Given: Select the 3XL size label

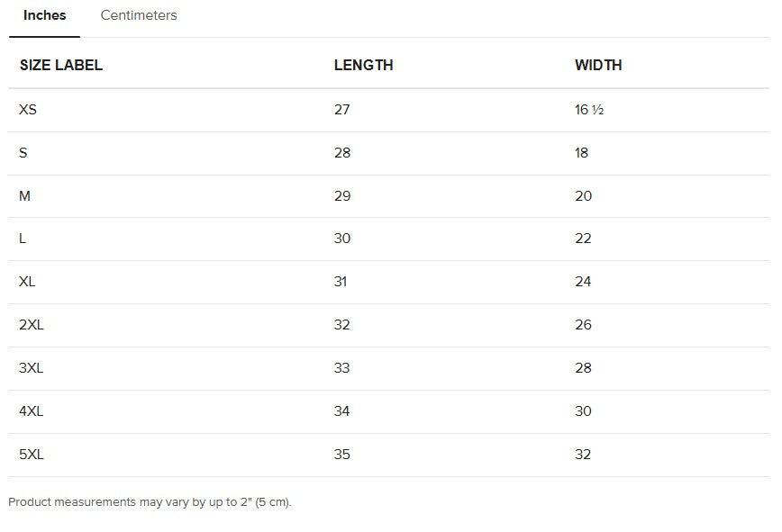Looking at the screenshot, I should tap(32, 368).
